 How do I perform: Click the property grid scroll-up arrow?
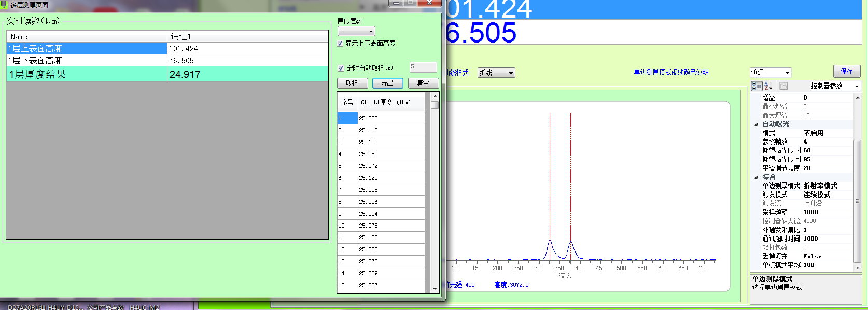point(857,97)
